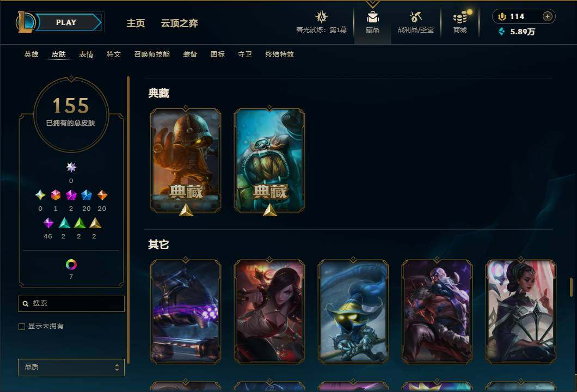Image resolution: width=577 pixels, height=392 pixels.
Task: Click the up-down arrows on 品质 dropdown
Action: click(116, 367)
